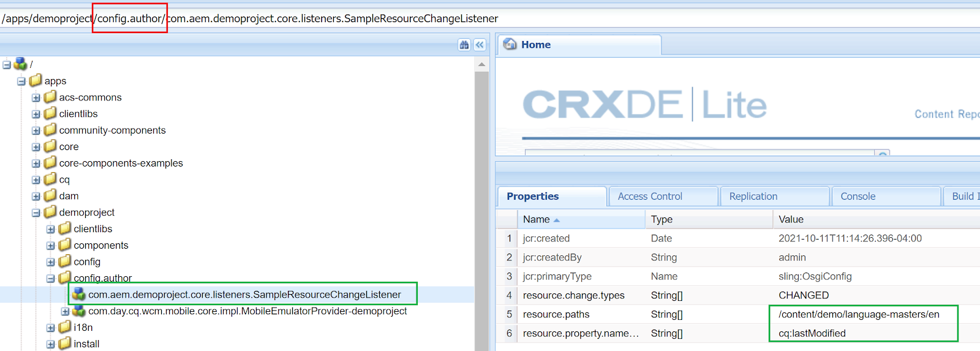980x351 pixels.
Task: Click the root node repository icon
Action: tap(20, 64)
